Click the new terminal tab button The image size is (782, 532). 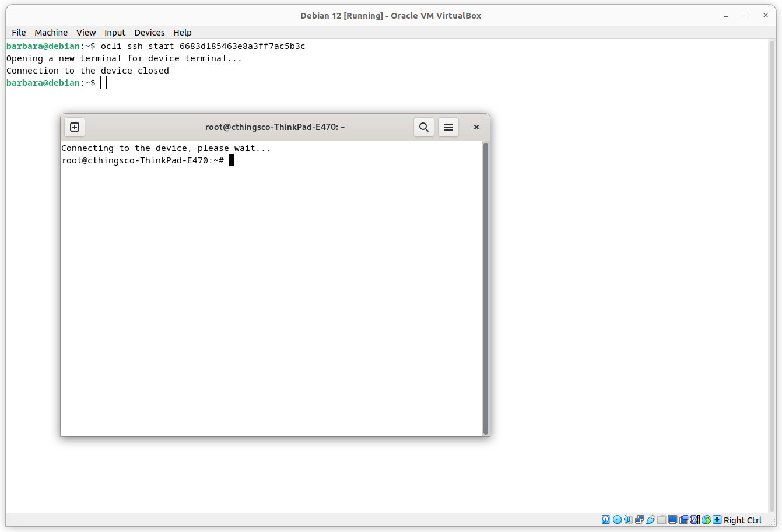point(74,127)
